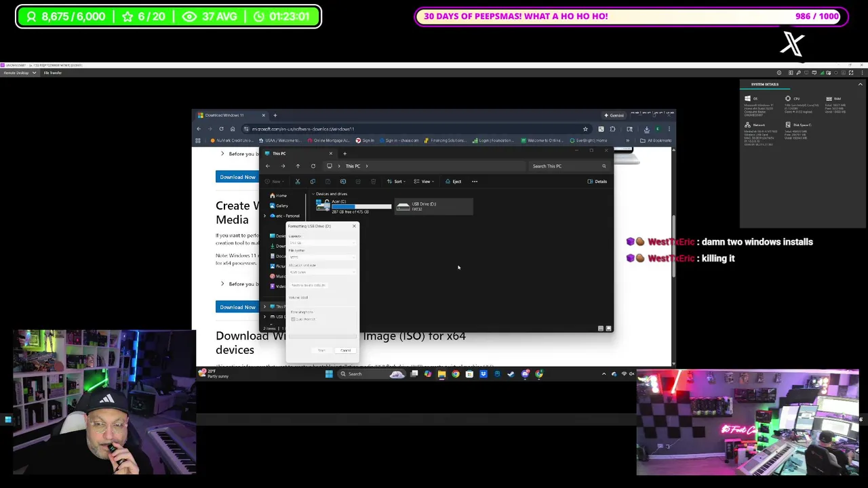Collapse the System Details panel
This screenshot has width=868, height=488.
pyautogui.click(x=860, y=84)
